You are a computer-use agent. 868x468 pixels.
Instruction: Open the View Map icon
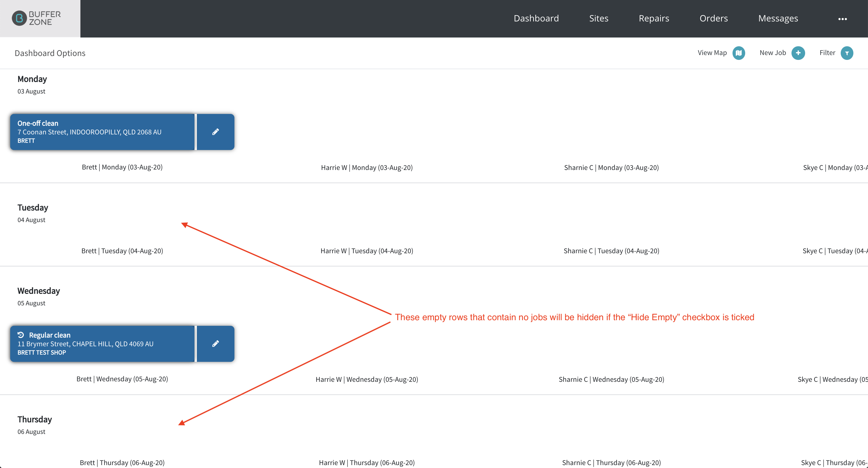(x=739, y=53)
